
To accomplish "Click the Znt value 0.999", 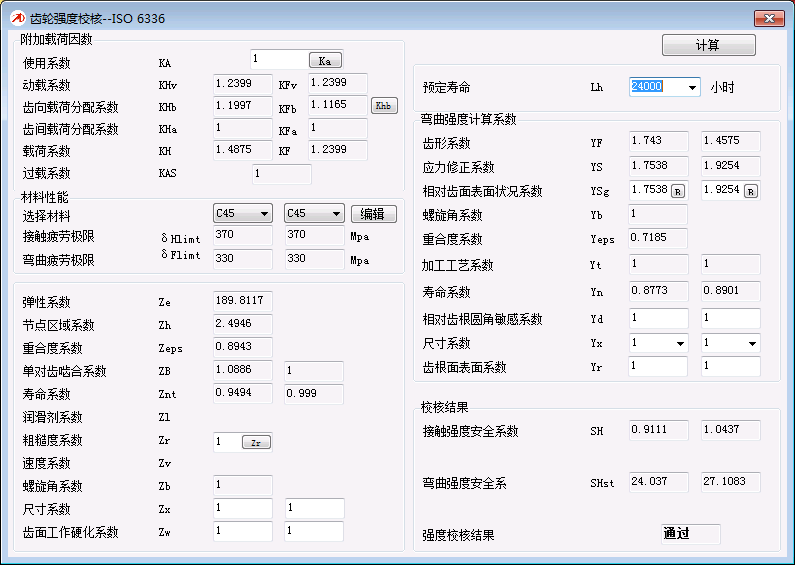I will coord(314,394).
